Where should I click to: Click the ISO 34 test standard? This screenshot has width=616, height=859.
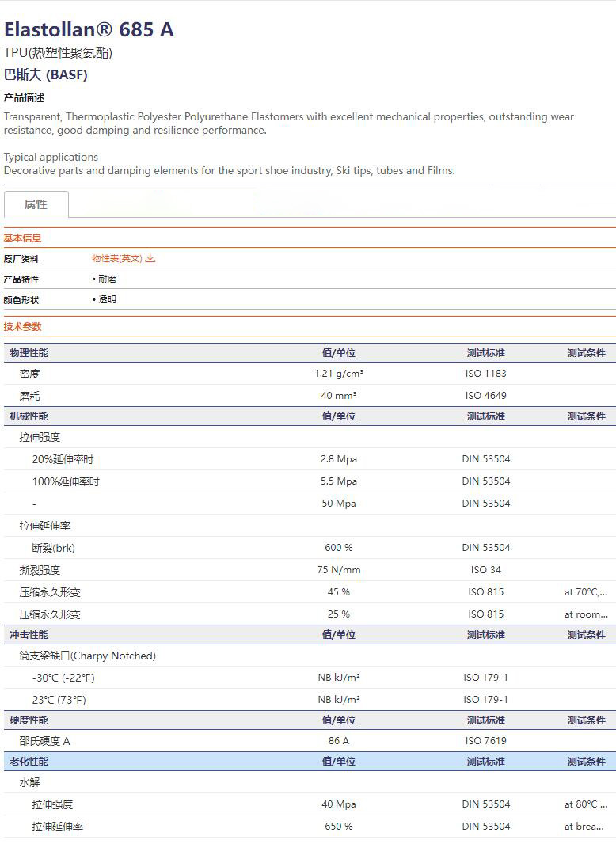click(x=485, y=570)
